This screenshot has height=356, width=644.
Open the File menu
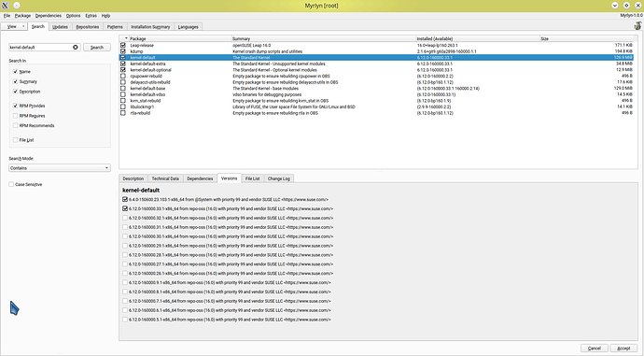(7, 16)
